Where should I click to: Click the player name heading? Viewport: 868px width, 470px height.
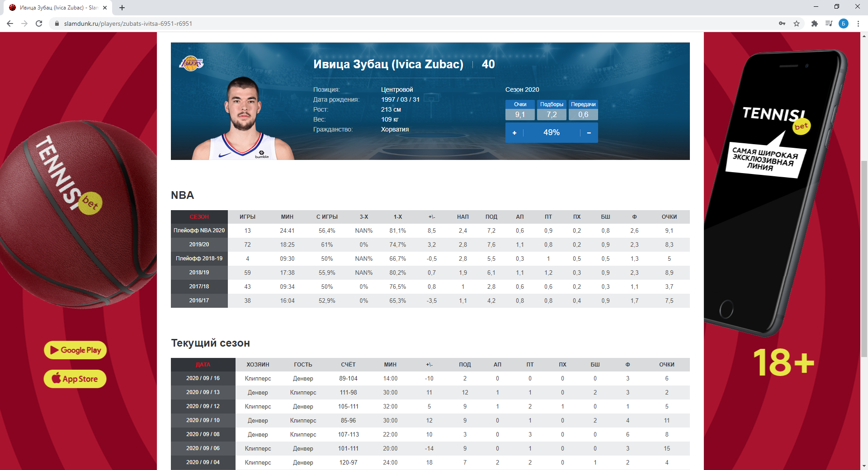(x=388, y=64)
